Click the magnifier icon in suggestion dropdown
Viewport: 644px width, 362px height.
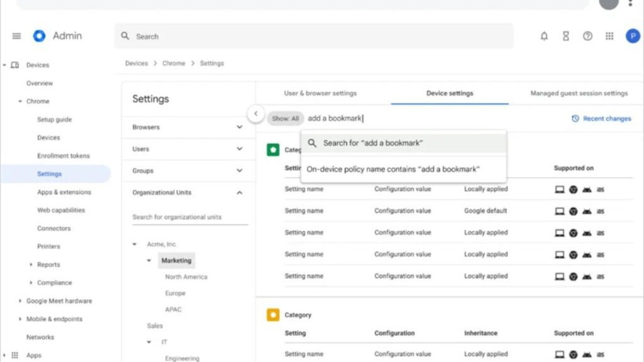point(312,143)
